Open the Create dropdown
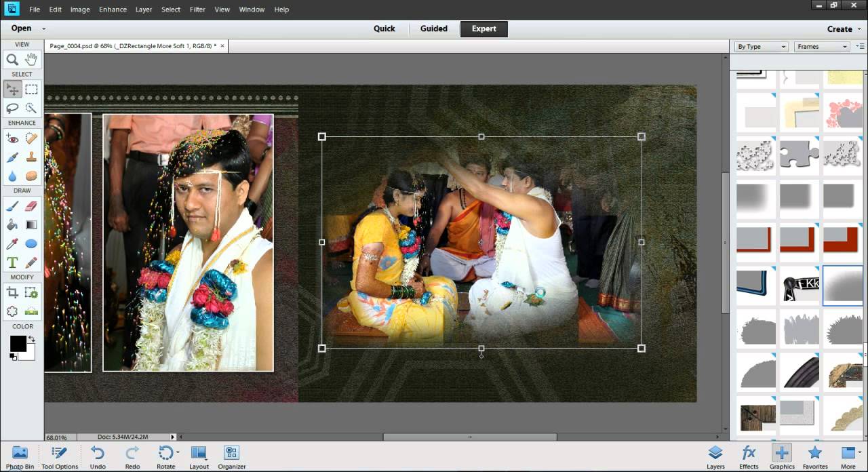The width and height of the screenshot is (868, 472). [844, 28]
